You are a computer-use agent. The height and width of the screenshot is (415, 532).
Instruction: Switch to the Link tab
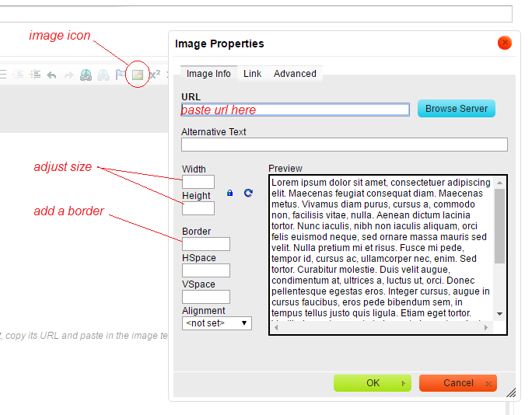pos(252,74)
